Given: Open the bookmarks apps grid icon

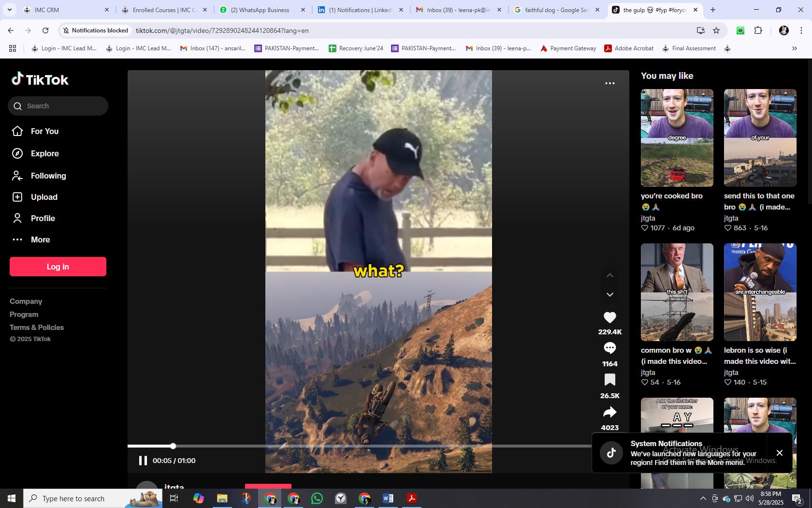Looking at the screenshot, I should click(13, 48).
